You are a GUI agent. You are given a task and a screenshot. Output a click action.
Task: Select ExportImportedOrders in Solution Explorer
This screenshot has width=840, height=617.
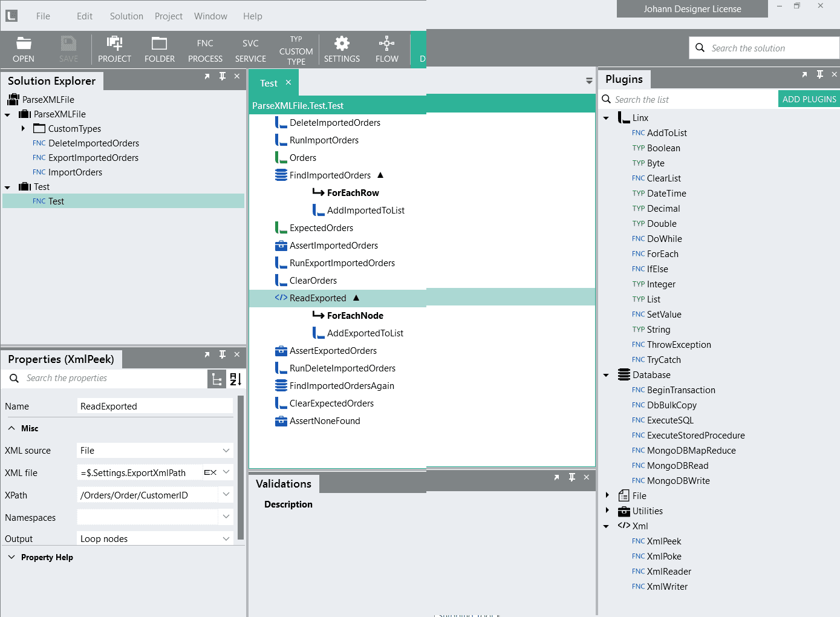93,158
